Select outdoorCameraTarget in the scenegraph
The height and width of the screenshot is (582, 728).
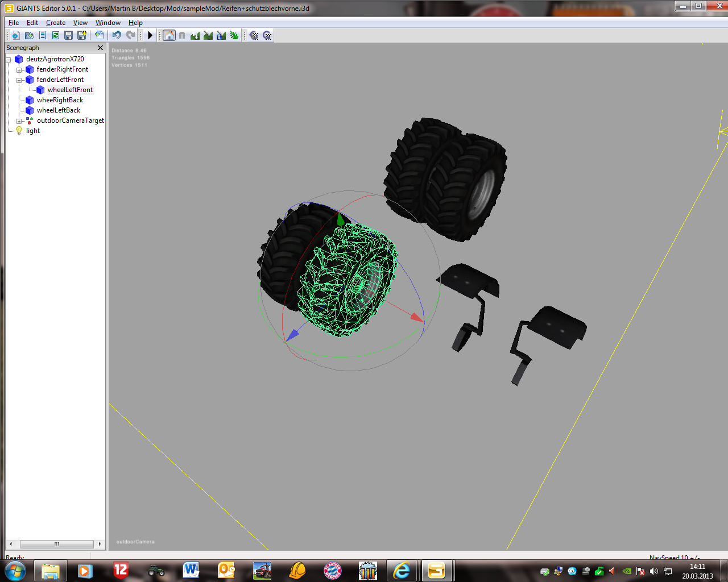pos(71,120)
